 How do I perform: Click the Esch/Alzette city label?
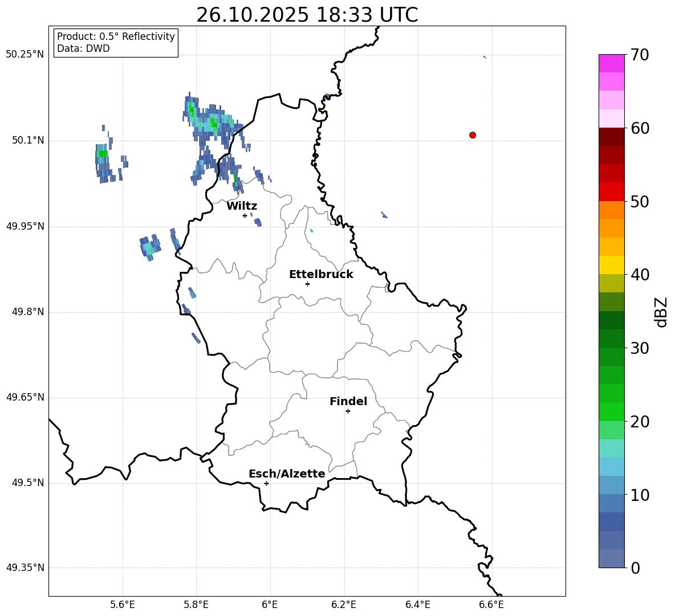coord(287,474)
